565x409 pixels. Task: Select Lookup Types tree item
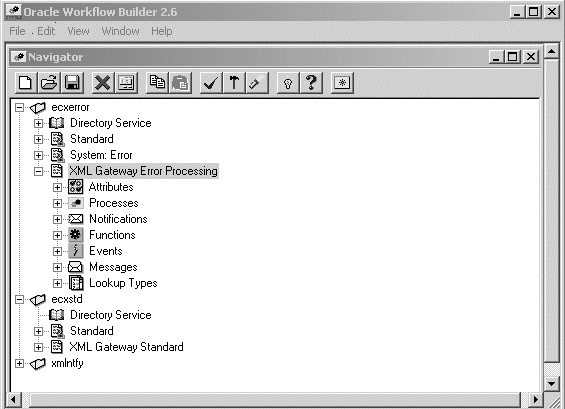tap(123, 283)
